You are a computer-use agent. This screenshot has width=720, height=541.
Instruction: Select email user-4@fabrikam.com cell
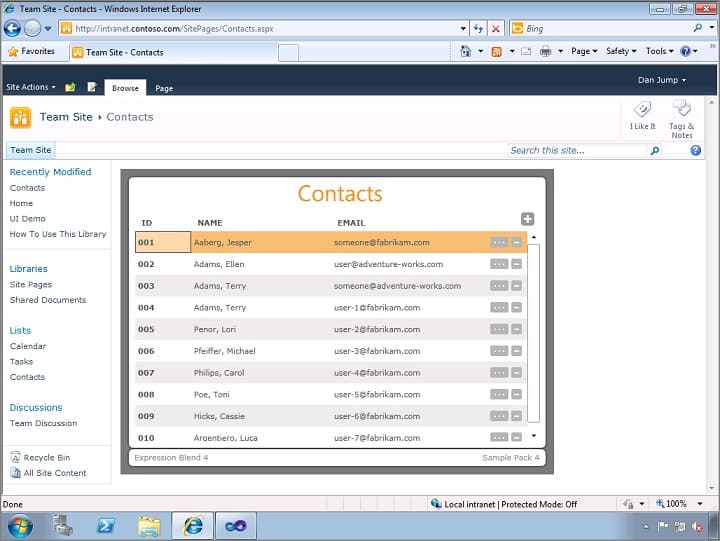coord(377,373)
